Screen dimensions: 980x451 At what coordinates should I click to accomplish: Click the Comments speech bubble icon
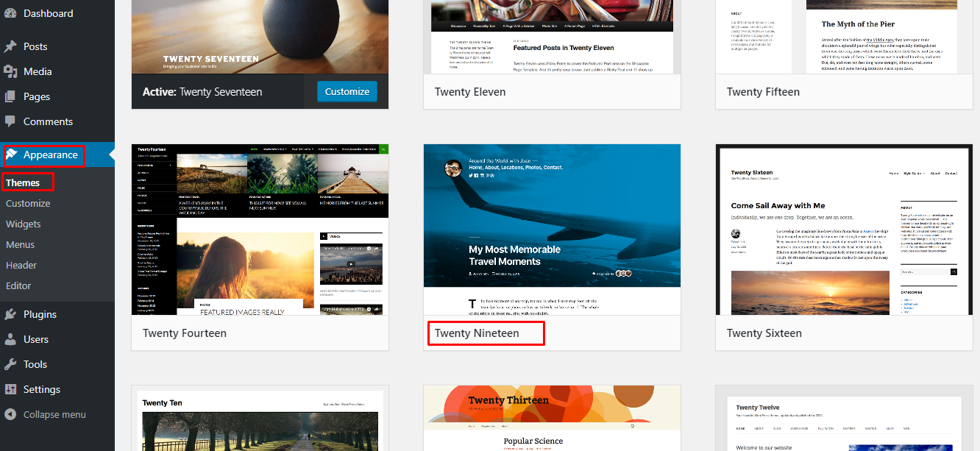click(10, 121)
